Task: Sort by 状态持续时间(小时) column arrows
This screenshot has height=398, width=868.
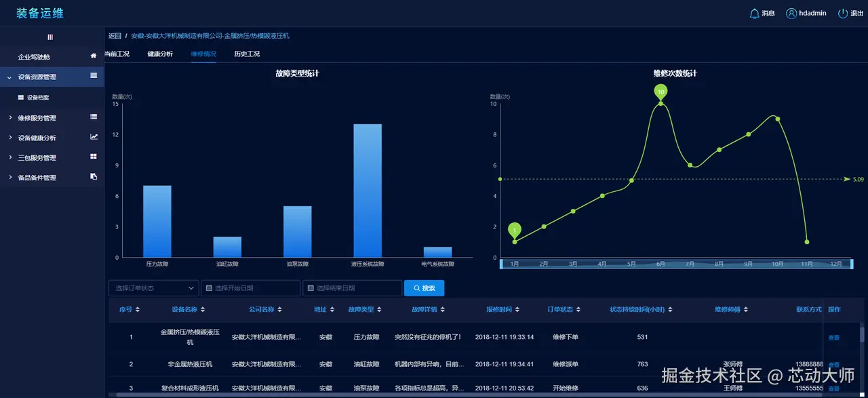Action: coord(670,310)
